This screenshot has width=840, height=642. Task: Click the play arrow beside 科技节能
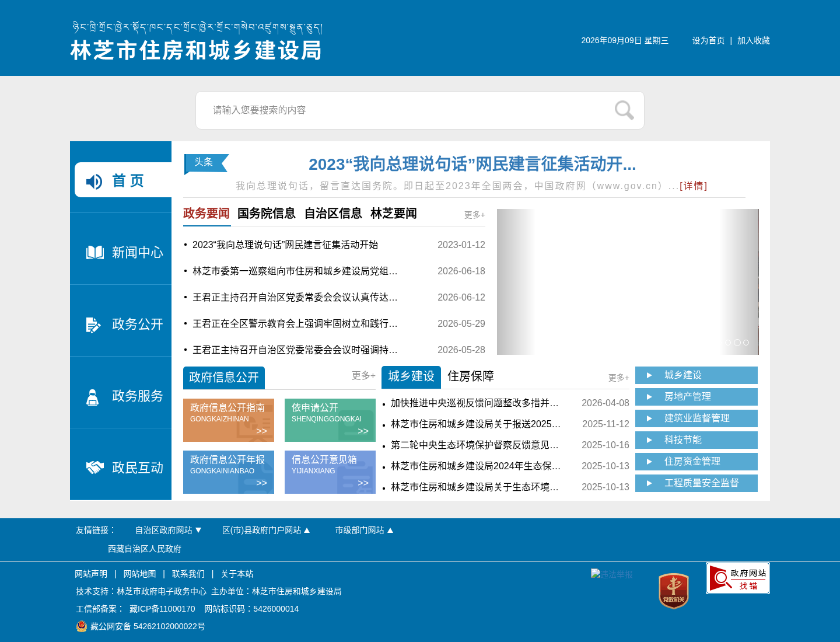pos(649,440)
